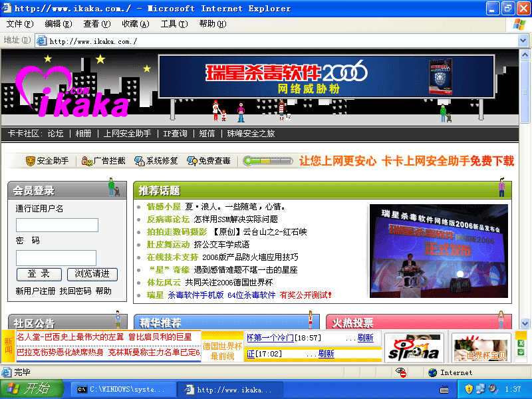The width and height of the screenshot is (532, 399).
Task: Open the 找回密码 link
Action: (x=75, y=291)
